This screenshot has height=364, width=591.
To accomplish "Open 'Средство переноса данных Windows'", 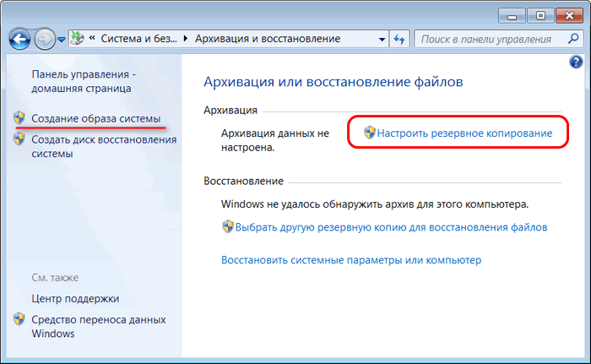I will (x=99, y=326).
